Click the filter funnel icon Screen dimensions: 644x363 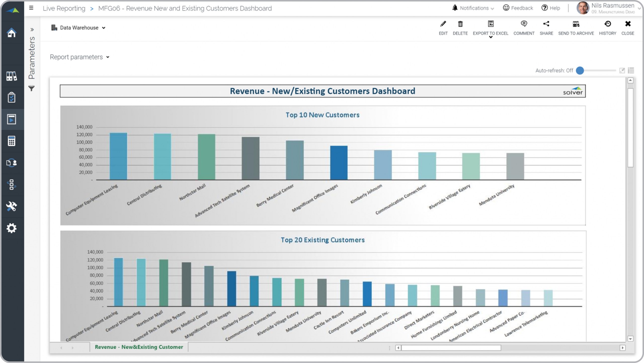pyautogui.click(x=31, y=88)
